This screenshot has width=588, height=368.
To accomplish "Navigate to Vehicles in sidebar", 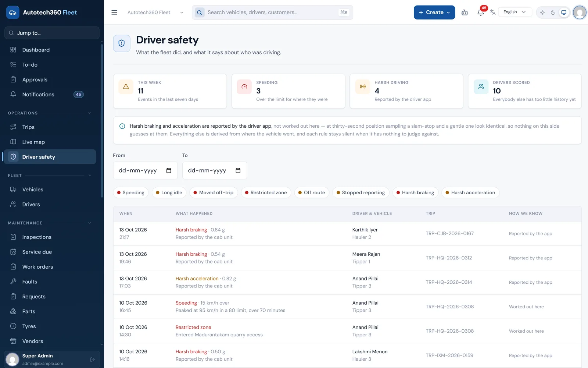I will point(49,190).
